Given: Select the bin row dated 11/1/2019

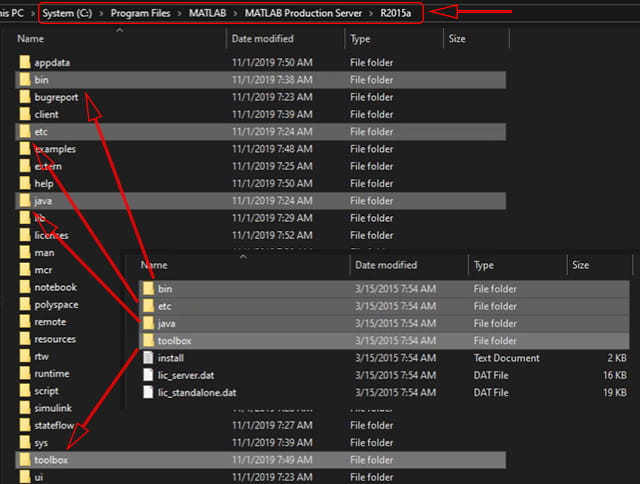Looking at the screenshot, I should 260,80.
